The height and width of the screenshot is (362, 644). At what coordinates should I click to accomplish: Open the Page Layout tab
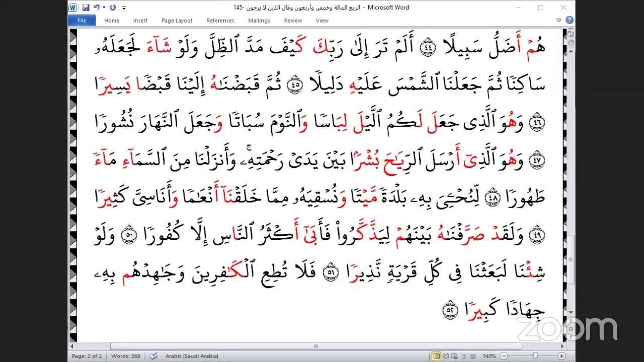[177, 21]
